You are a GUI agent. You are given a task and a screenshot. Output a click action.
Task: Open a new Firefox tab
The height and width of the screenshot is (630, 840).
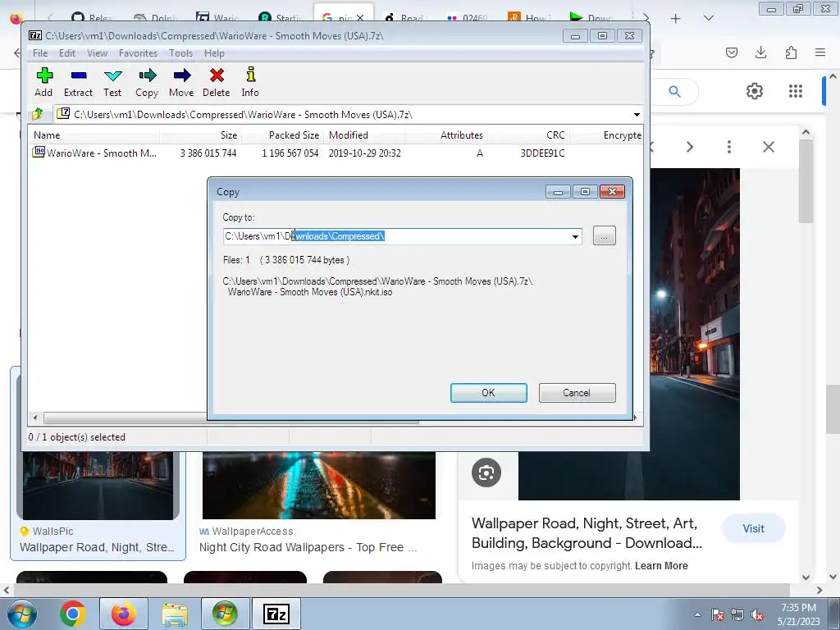[676, 19]
